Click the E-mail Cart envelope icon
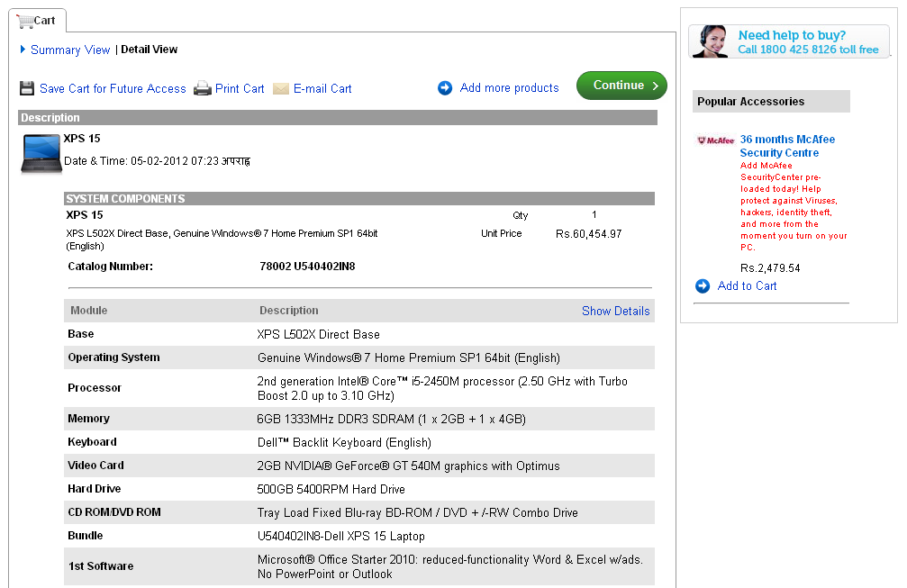The image size is (907, 588). (281, 88)
